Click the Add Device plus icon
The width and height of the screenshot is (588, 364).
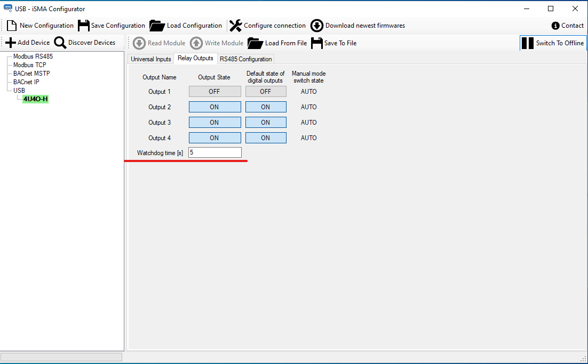click(x=10, y=43)
